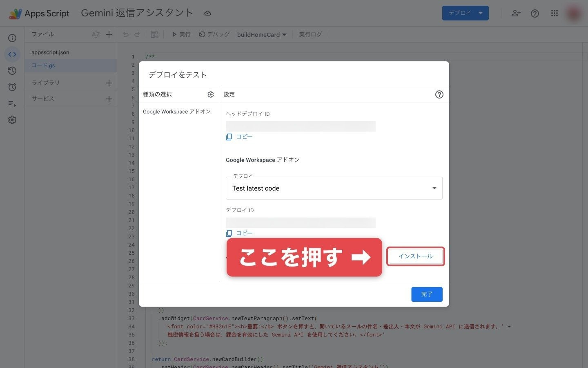Save project with the floppy icon

[x=154, y=34]
